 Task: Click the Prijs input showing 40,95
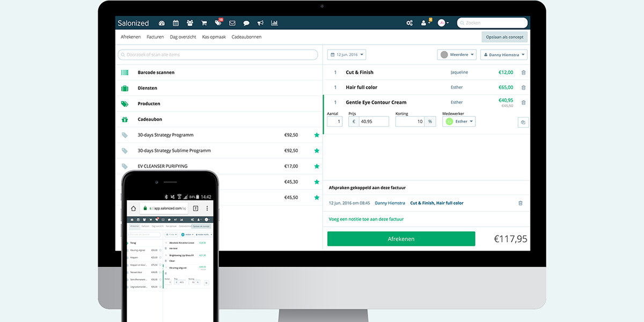tap(374, 122)
